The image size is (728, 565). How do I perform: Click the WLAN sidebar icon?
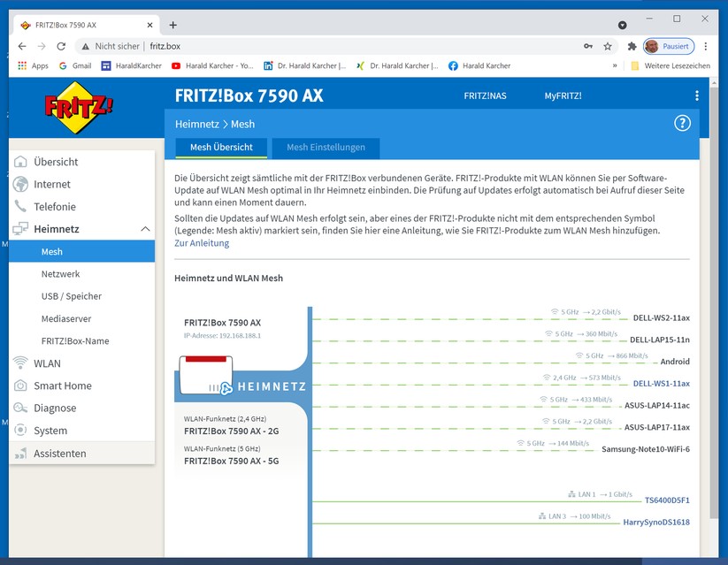pyautogui.click(x=46, y=363)
